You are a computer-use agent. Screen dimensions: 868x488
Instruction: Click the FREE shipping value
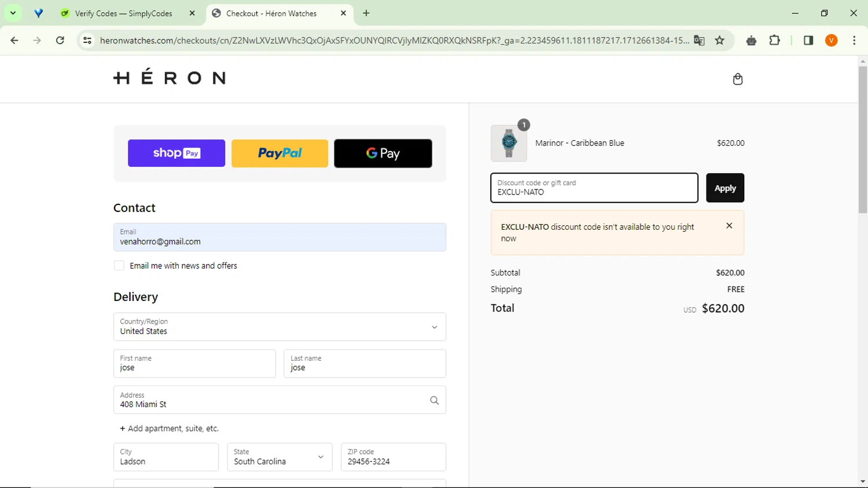tap(736, 289)
